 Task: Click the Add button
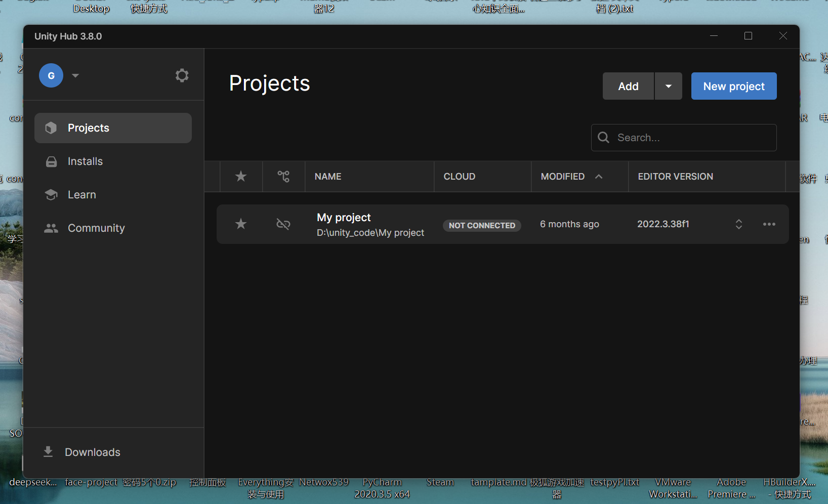[x=628, y=86]
